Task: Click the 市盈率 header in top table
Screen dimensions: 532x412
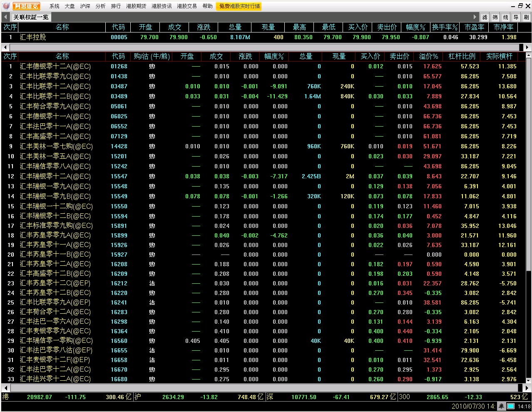Action: pyautogui.click(x=474, y=27)
